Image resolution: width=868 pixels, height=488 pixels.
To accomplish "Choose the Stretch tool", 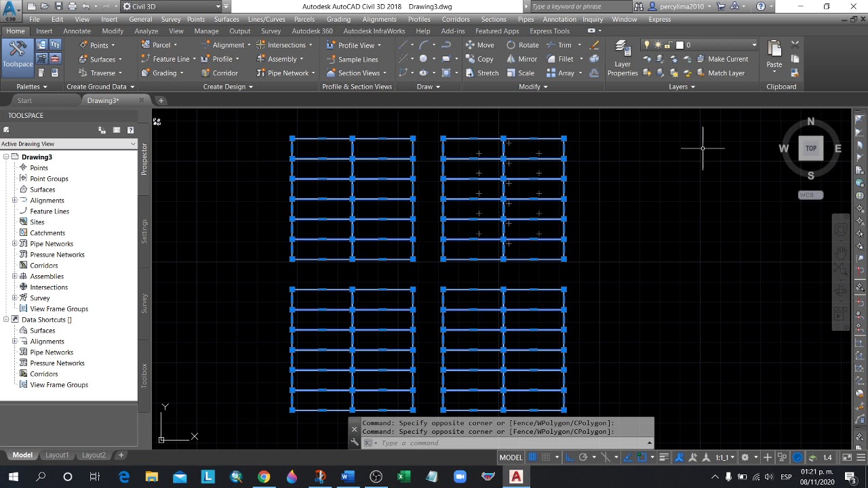I will tap(481, 73).
